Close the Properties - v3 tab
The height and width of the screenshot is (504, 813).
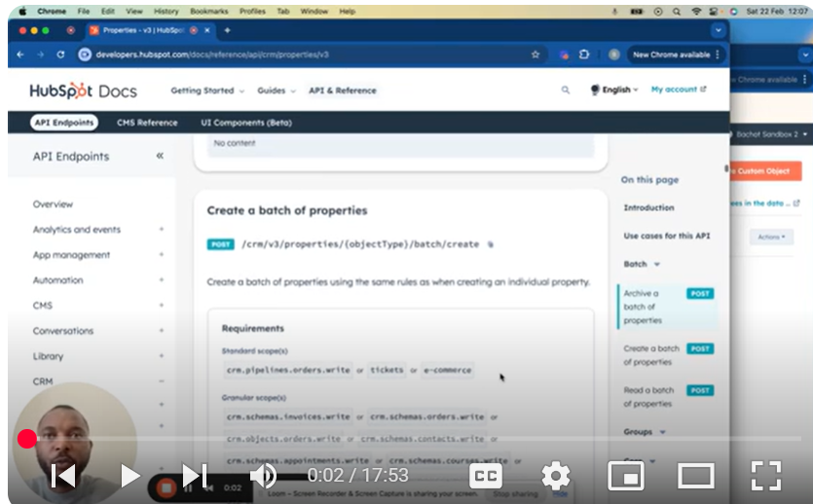[206, 30]
